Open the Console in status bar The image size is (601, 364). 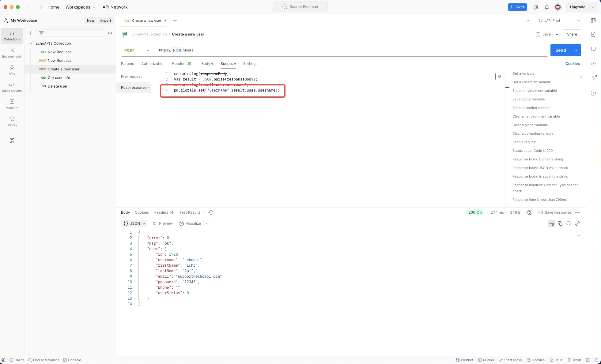coord(72,360)
